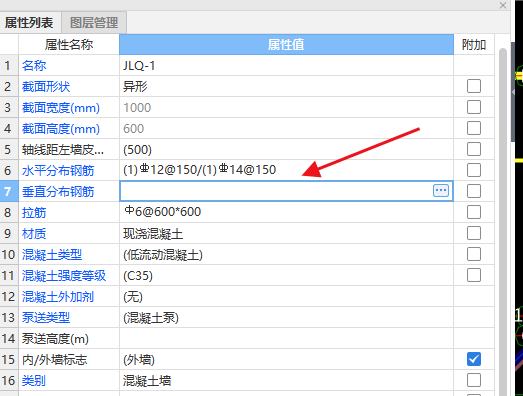Image resolution: width=523 pixels, height=396 pixels.
Task: Select the 属性名称 column header
Action: [69, 44]
